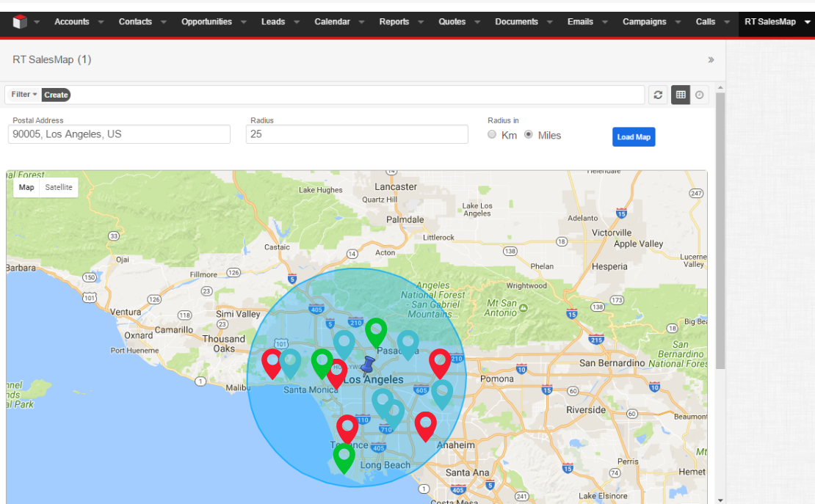Expand the Accounts menu arrow

tap(101, 22)
